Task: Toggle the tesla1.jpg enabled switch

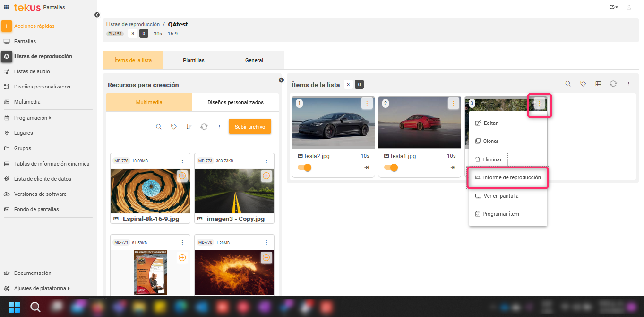Action: [391, 167]
